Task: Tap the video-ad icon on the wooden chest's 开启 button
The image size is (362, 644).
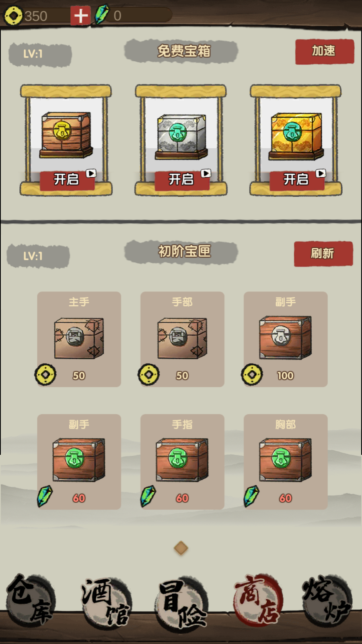Action: click(x=91, y=173)
